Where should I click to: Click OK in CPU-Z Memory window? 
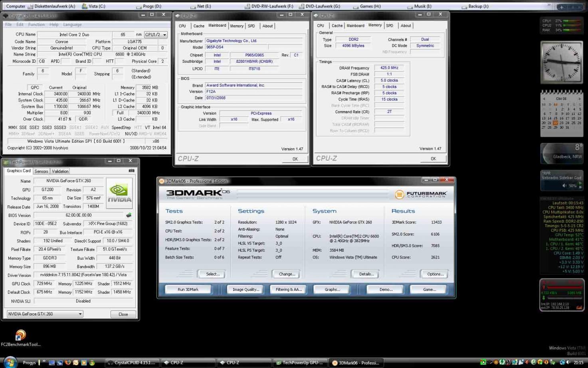[x=433, y=159]
